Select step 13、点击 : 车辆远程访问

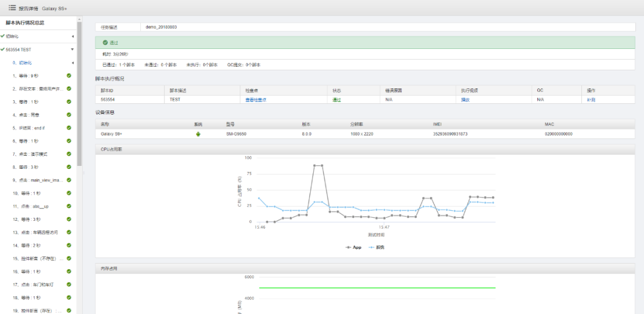pyautogui.click(x=35, y=232)
